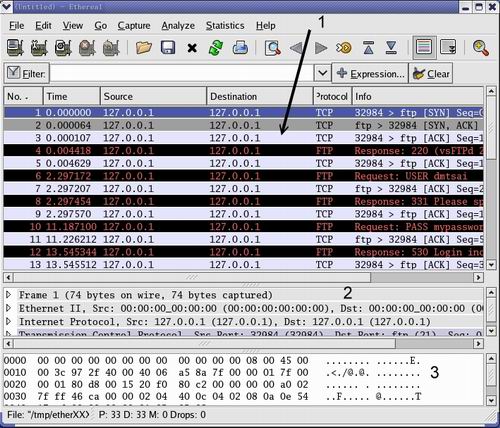Viewport: 500px width, 428px height.
Task: Toggle auto scroll packet list button
Action: (448, 47)
